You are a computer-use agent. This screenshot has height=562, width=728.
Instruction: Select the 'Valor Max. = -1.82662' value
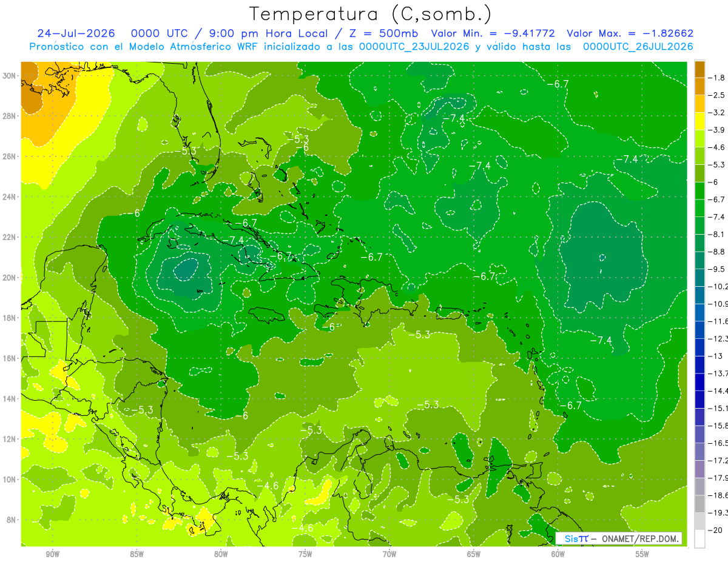pyautogui.click(x=630, y=33)
